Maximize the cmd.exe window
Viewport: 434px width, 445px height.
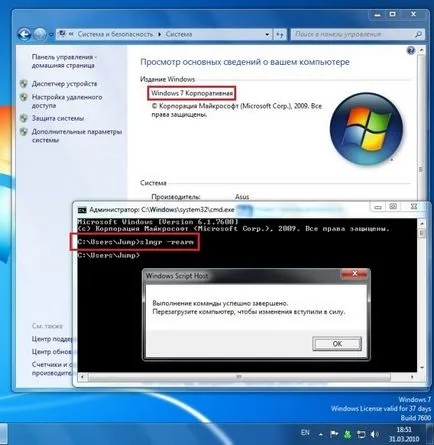(x=393, y=207)
